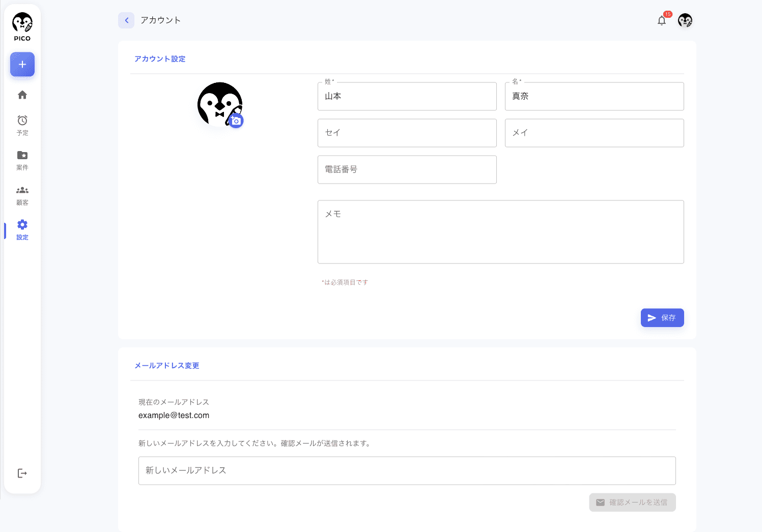Open 予定 schedule from the sidebar

(x=22, y=125)
